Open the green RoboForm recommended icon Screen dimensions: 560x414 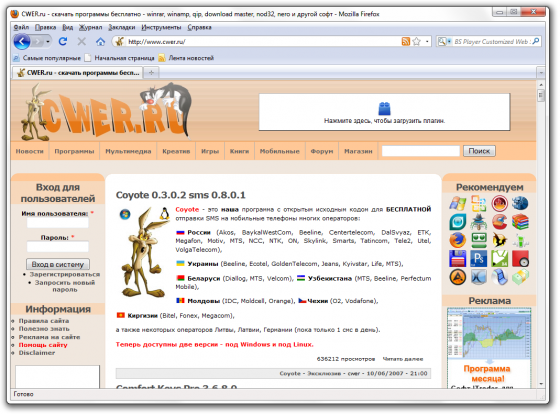[x=479, y=240]
